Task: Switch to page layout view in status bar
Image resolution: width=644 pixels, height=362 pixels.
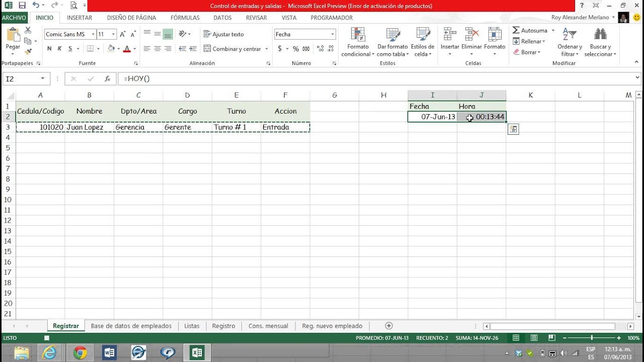Action: [534, 338]
